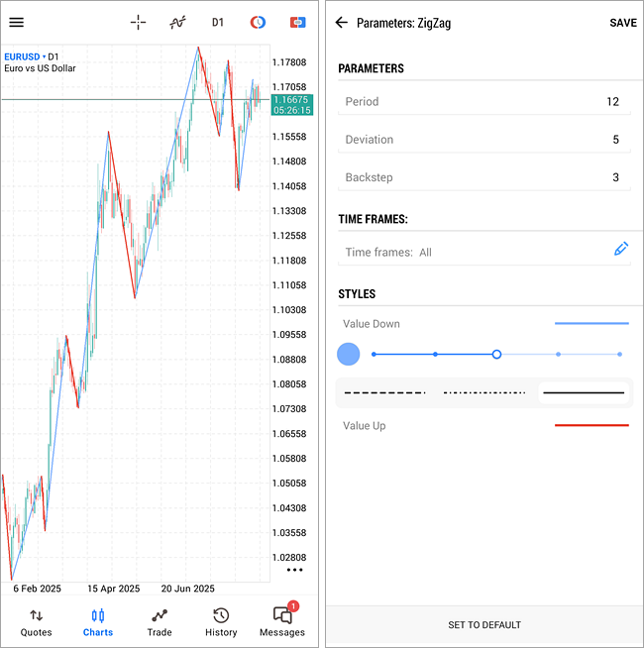This screenshot has height=648, width=644.
Task: Open the Trade tab
Action: click(x=160, y=622)
